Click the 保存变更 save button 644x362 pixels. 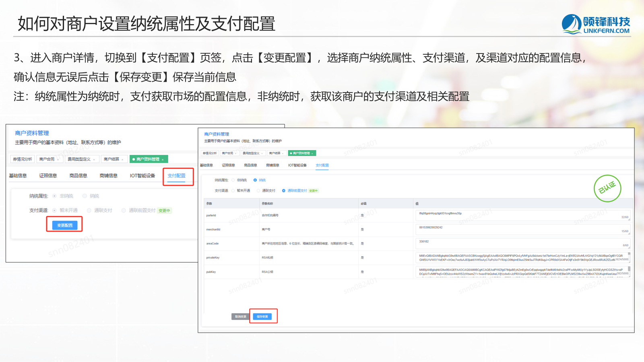(262, 317)
